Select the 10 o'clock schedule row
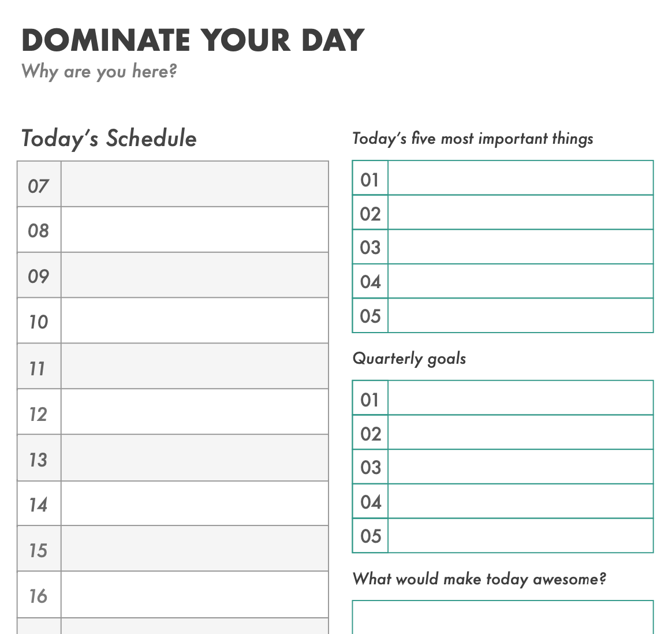 [x=195, y=321]
